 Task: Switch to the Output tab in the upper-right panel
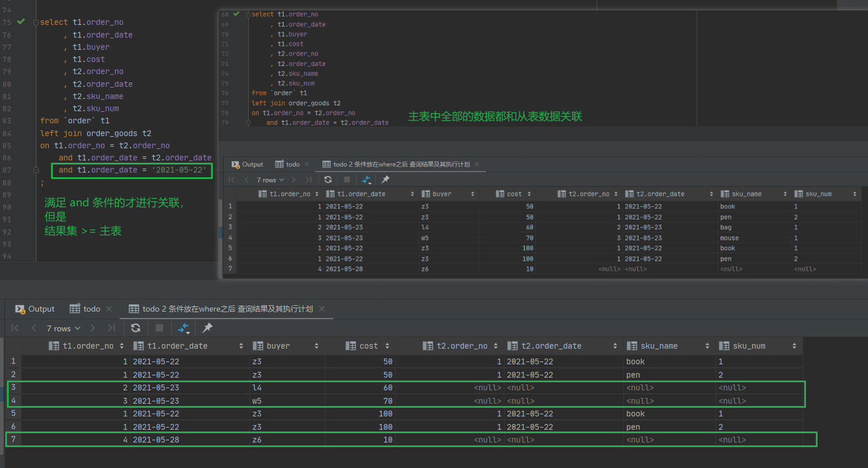click(247, 164)
